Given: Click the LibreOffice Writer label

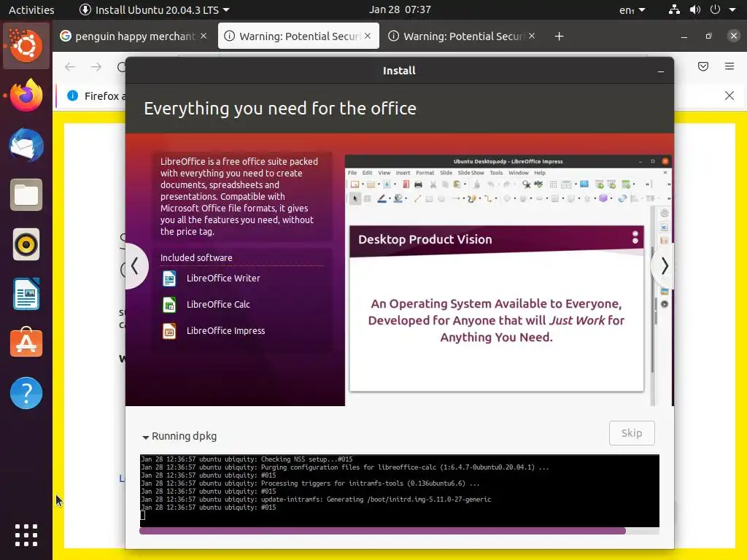Looking at the screenshot, I should coord(223,278).
